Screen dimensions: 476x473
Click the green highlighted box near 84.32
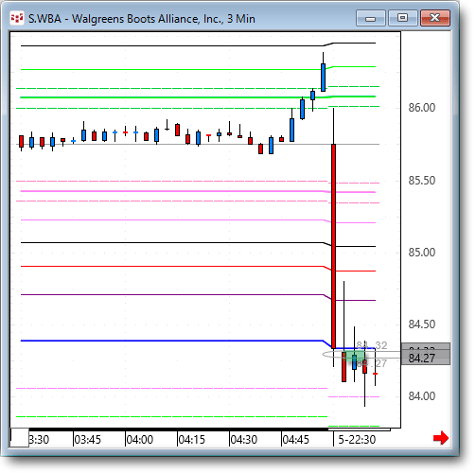tap(354, 356)
